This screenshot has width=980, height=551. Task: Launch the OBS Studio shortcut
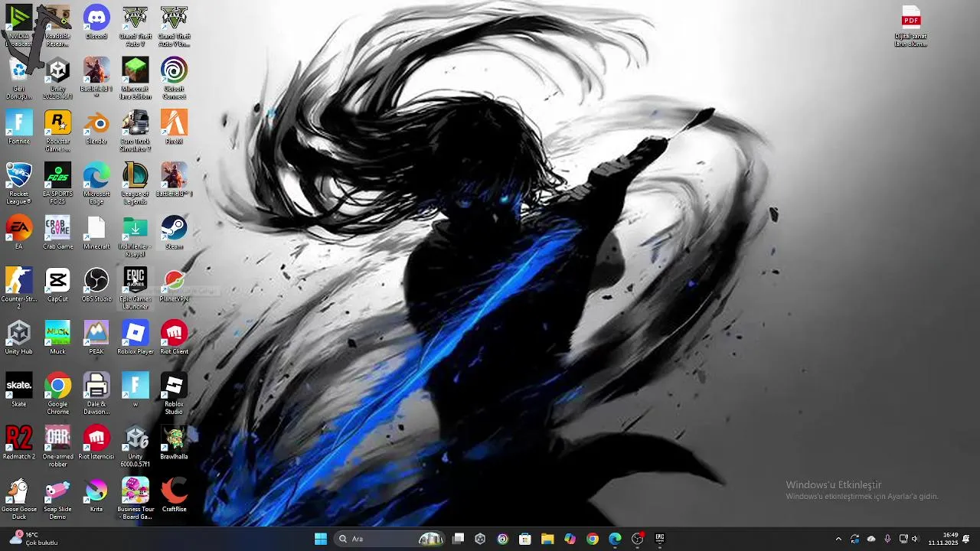click(96, 285)
